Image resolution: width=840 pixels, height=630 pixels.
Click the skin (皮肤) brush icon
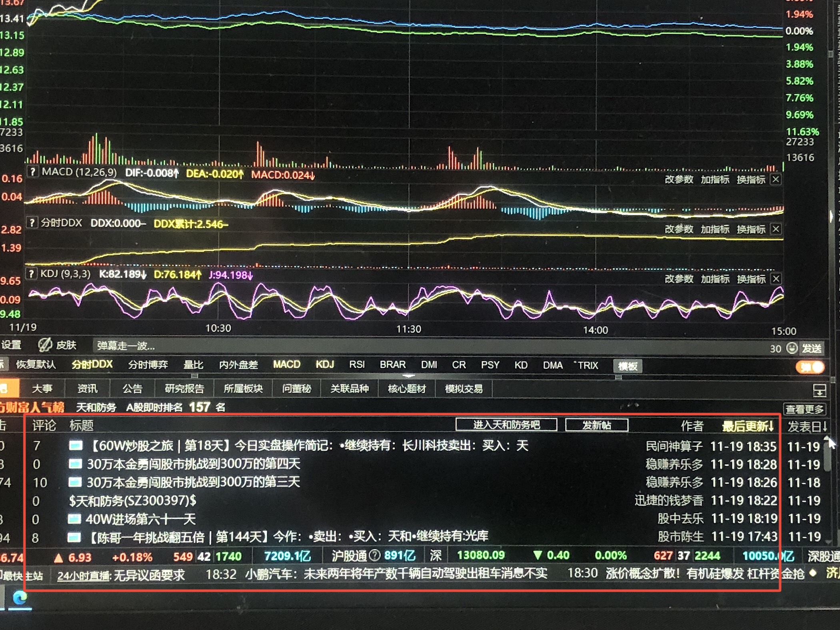click(x=45, y=345)
